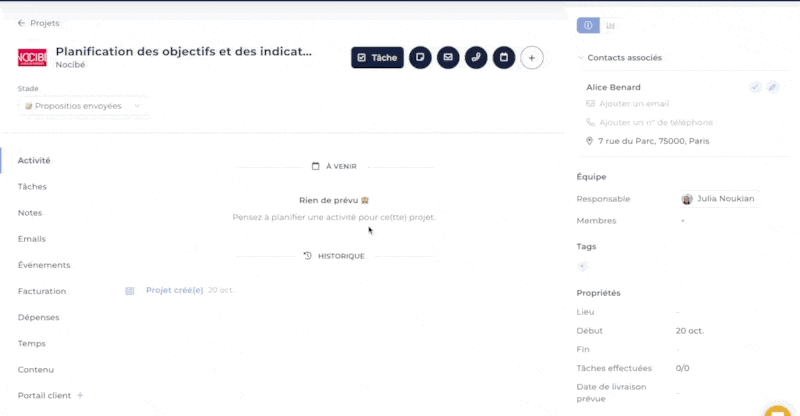Click the checkmark icon beside Alice Benard
800x416 pixels.
(x=755, y=87)
